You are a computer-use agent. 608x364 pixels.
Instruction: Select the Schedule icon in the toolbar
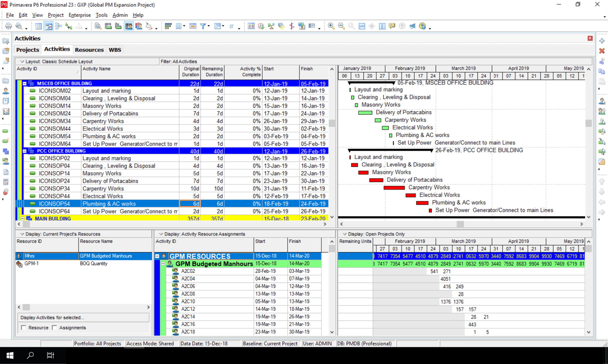point(260,26)
